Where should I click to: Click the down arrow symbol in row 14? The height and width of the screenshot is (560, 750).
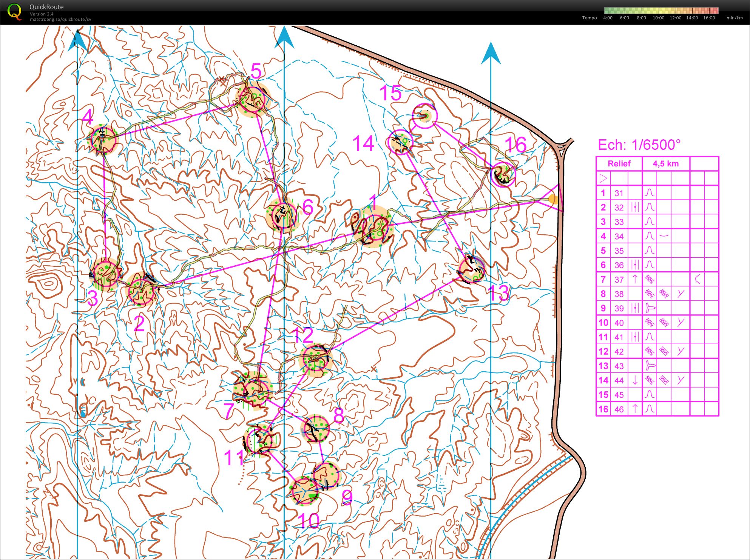pos(635,380)
